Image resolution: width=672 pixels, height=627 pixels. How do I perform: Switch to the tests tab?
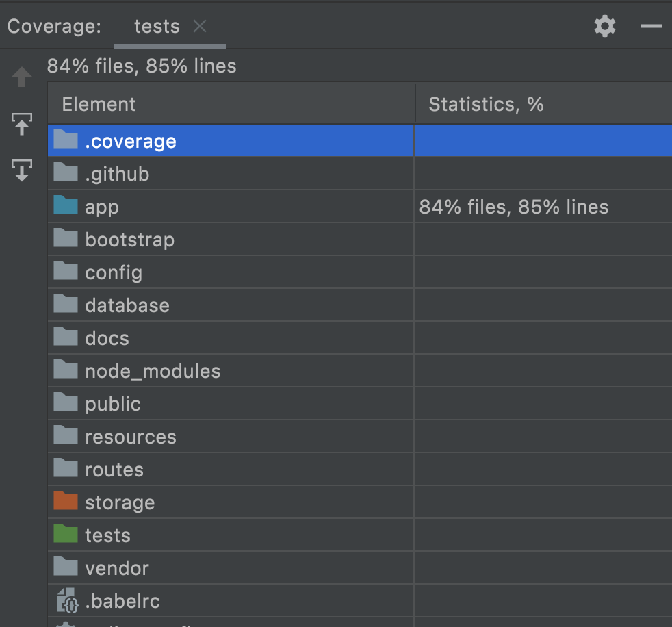coord(157,27)
